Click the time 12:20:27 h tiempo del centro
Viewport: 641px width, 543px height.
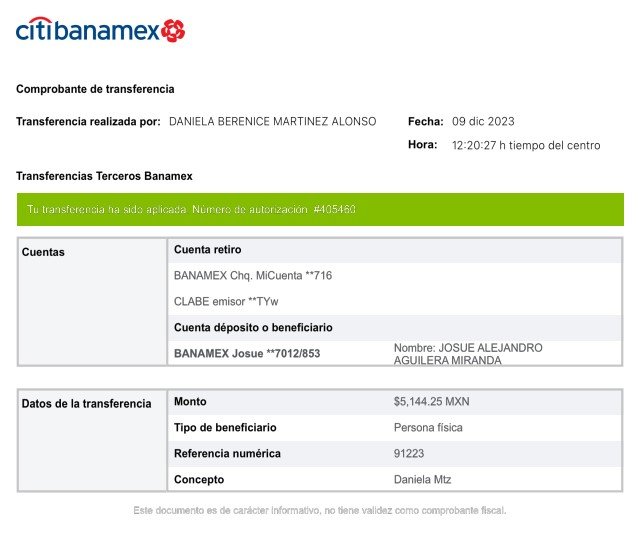click(526, 145)
